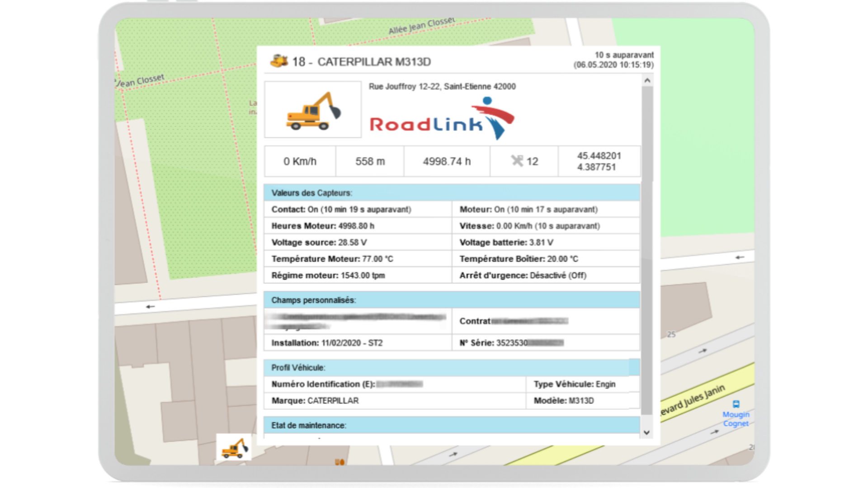Click the '18 - CATERPILLAR M313D' title

[361, 61]
